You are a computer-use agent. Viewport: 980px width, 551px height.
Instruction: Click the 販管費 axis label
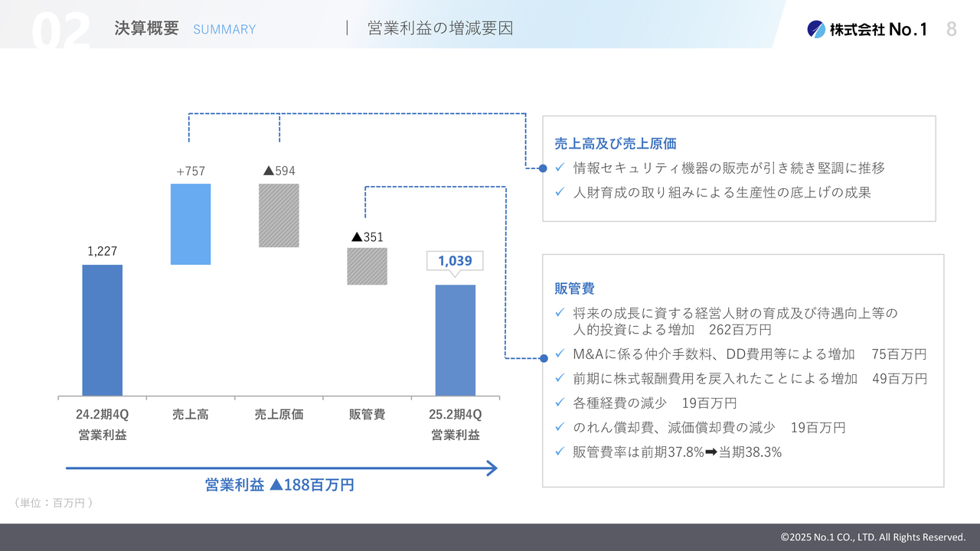[x=367, y=415]
